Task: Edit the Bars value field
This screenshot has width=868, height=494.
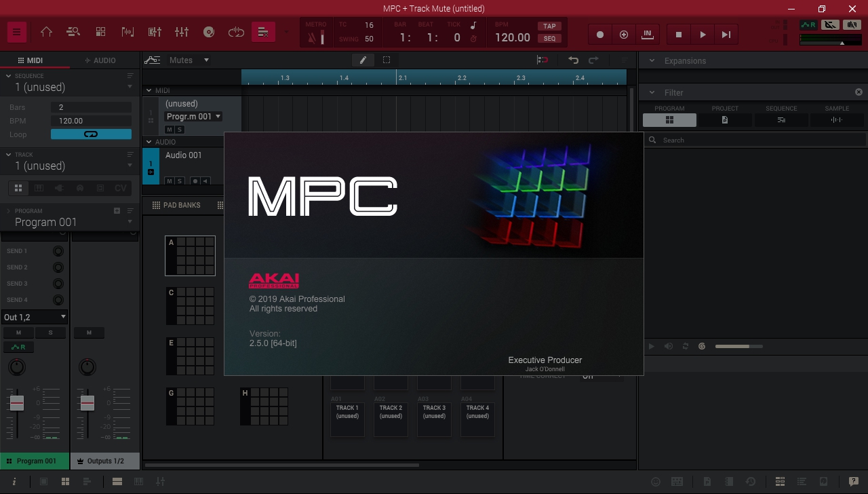Action: (x=91, y=107)
